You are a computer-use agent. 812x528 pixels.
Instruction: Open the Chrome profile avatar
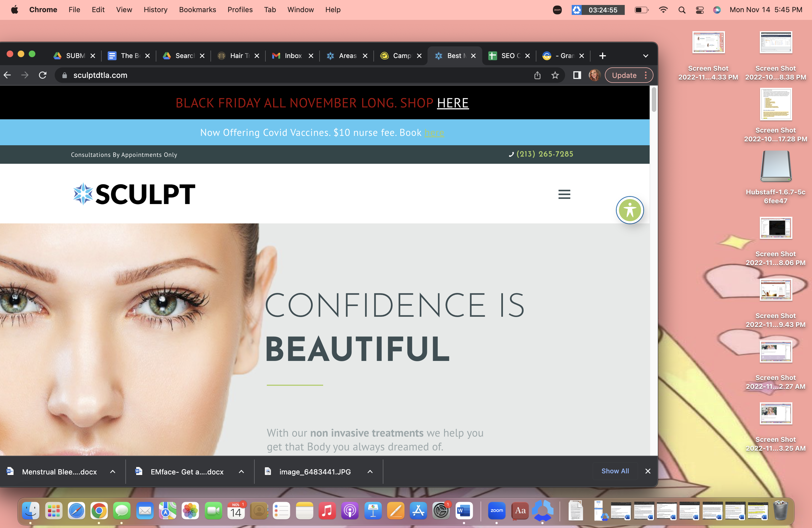[595, 75]
